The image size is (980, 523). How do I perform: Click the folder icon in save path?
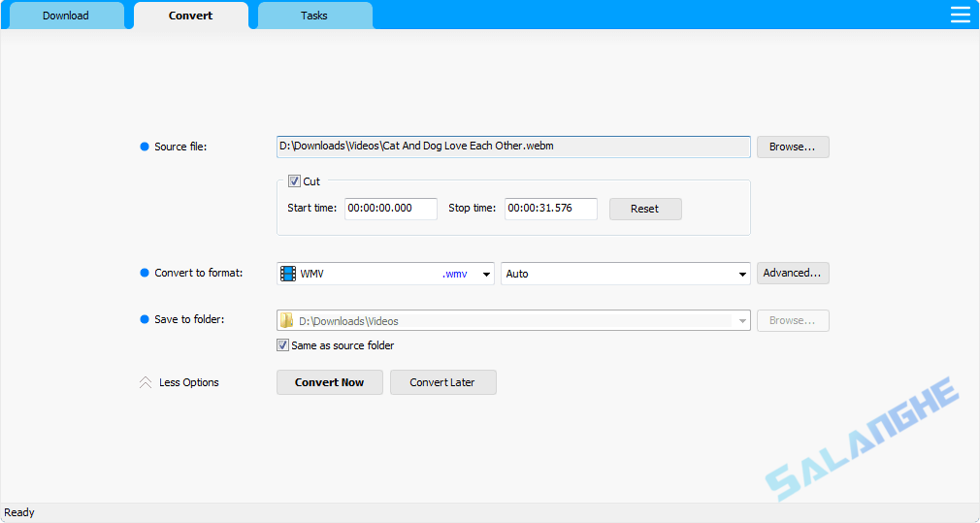[x=287, y=320]
